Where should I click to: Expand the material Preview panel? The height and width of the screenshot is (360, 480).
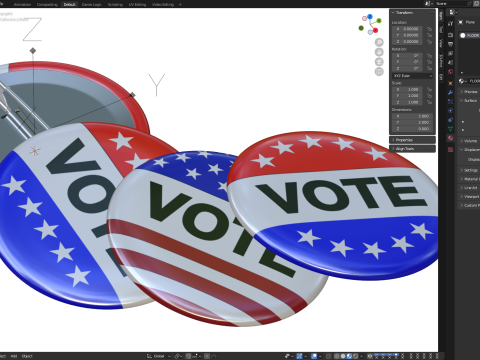coord(469,91)
